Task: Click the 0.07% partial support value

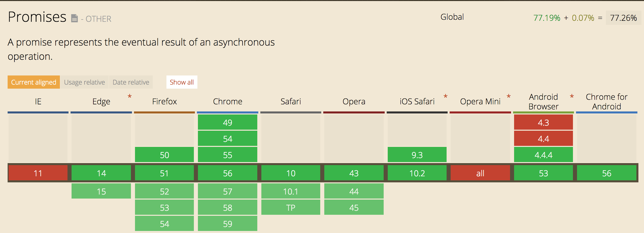Action: tap(583, 18)
